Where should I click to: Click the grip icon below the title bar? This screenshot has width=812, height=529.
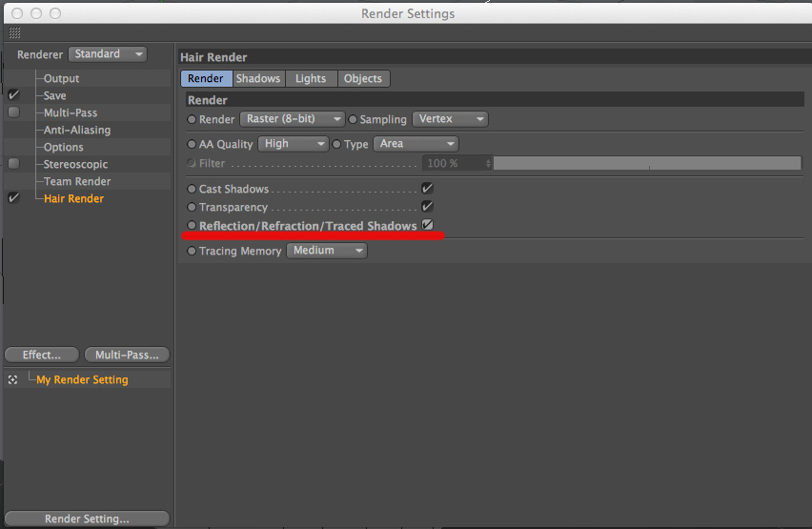coord(14,32)
